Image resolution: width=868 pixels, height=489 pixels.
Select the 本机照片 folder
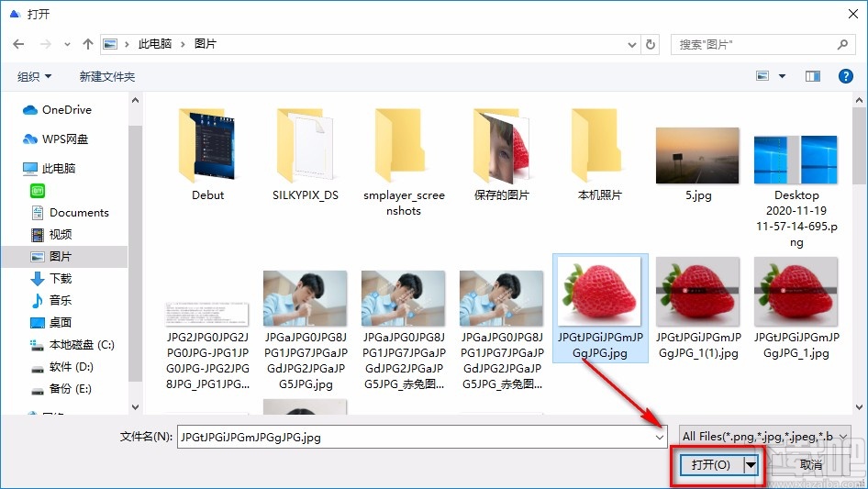[x=599, y=155]
